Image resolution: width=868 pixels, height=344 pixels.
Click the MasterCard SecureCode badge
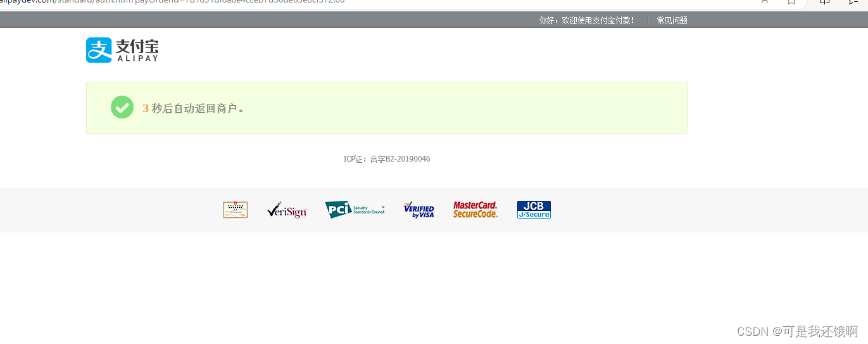click(x=475, y=210)
